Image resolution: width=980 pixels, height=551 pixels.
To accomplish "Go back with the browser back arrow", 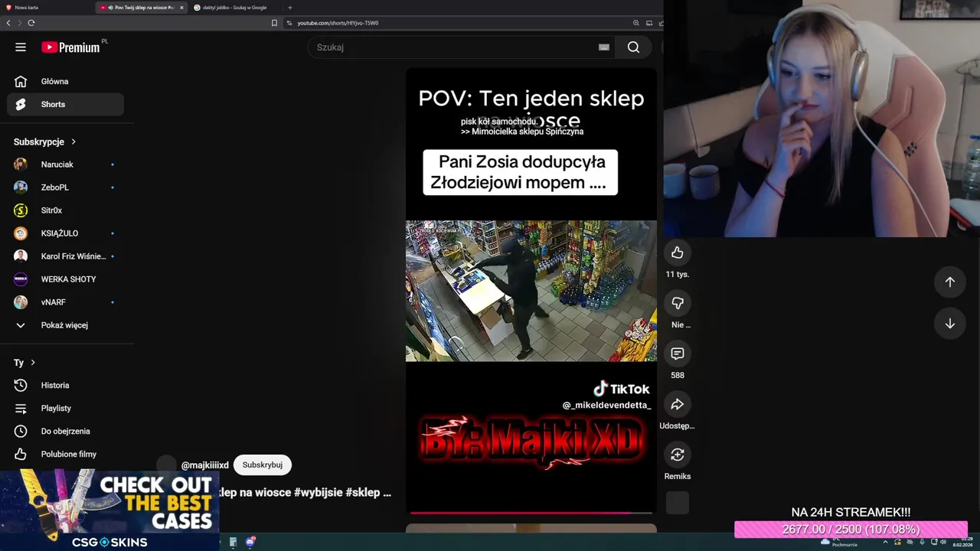I will coord(8,23).
